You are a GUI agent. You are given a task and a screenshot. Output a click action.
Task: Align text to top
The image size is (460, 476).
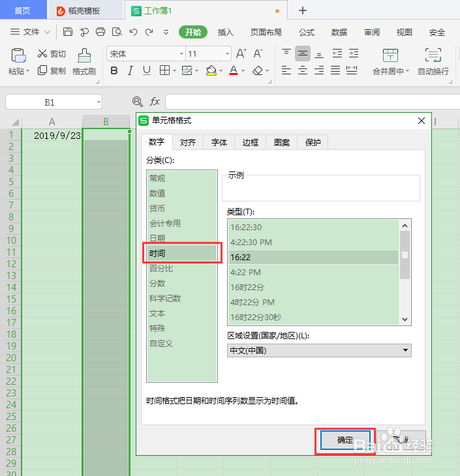click(x=286, y=53)
